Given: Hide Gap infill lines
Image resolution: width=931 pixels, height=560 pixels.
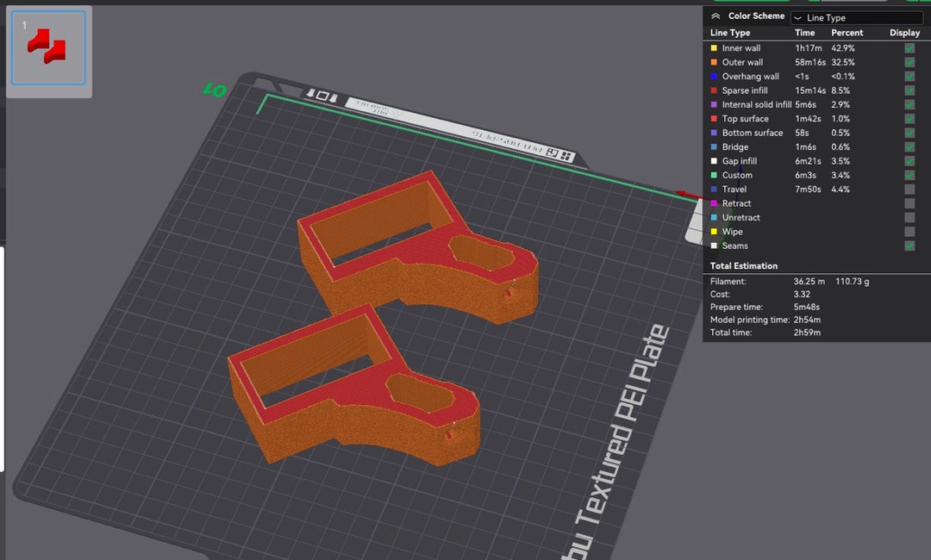Looking at the screenshot, I should (909, 160).
